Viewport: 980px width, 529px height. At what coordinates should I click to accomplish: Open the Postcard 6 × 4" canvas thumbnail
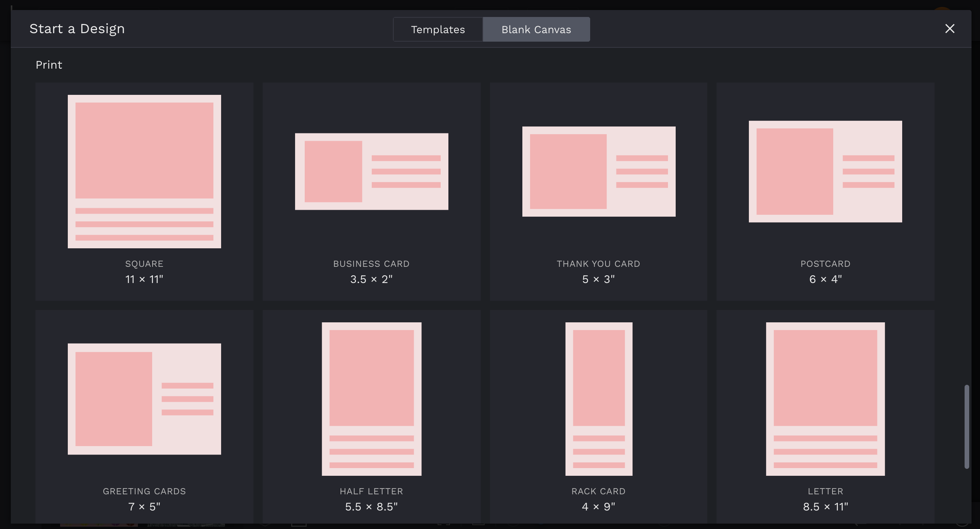(x=825, y=172)
